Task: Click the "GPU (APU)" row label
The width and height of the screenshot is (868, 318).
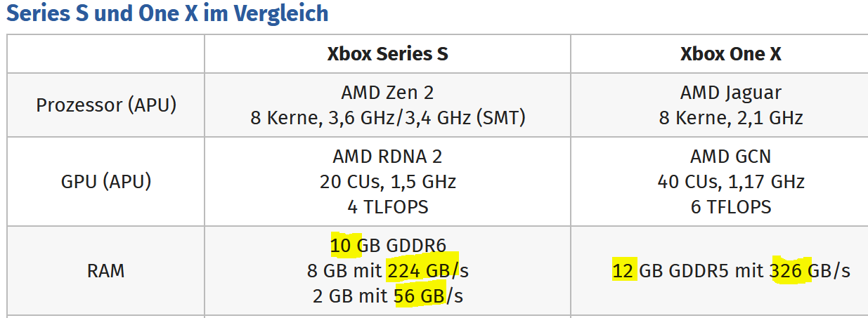Action: (x=106, y=182)
